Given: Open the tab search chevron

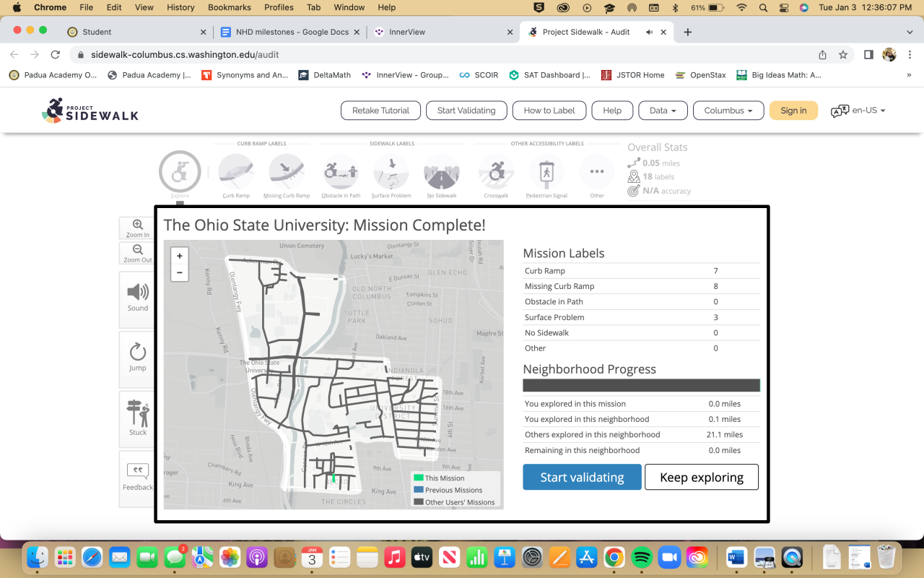Looking at the screenshot, I should 910,32.
